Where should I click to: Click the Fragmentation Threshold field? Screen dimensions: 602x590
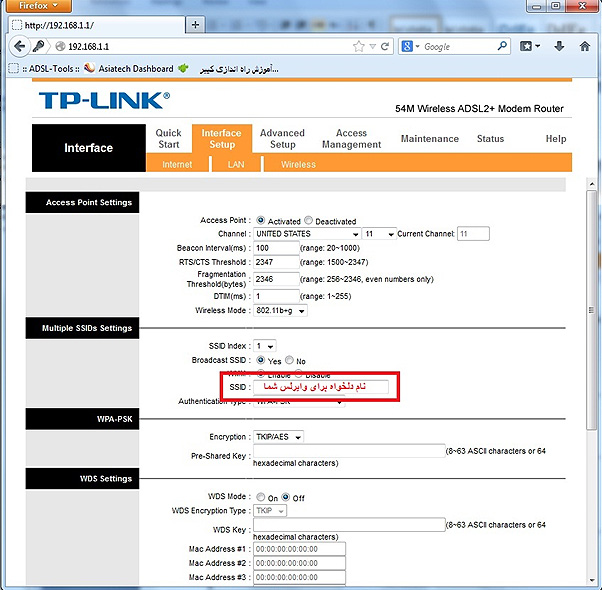click(276, 279)
